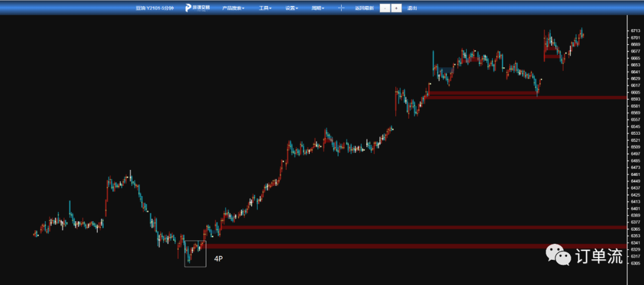The width and height of the screenshot is (644, 285).
Task: Click 返回最新 to return to latest
Action: point(364,8)
